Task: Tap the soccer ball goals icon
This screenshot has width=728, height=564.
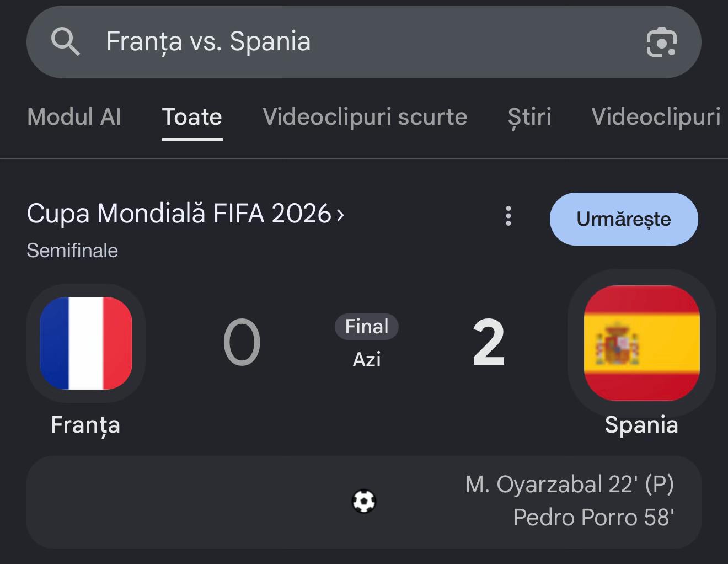Action: click(364, 502)
